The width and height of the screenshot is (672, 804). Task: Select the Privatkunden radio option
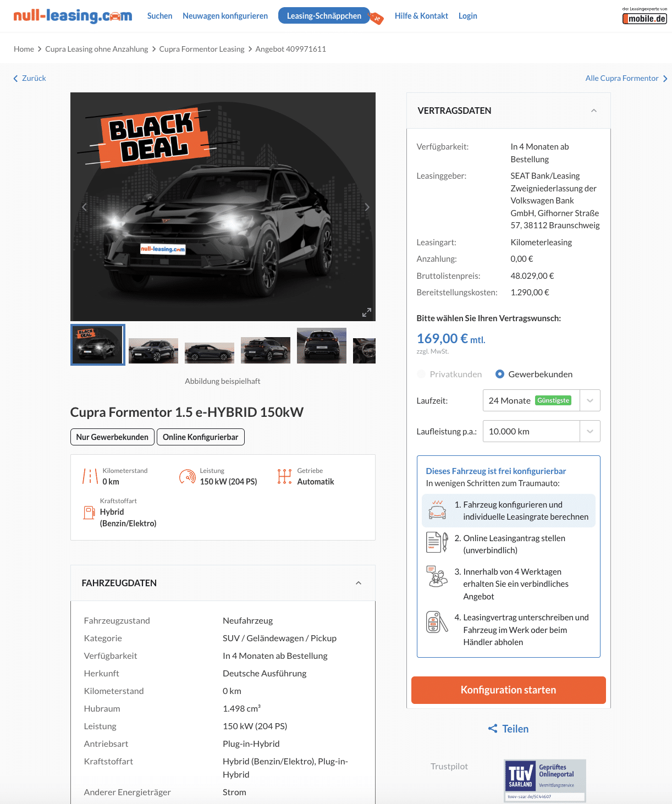[421, 374]
